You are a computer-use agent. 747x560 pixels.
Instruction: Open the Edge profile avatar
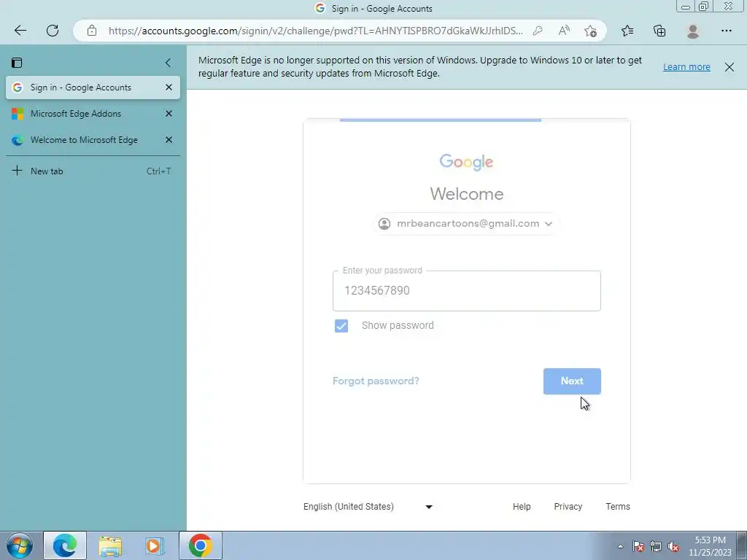(693, 31)
